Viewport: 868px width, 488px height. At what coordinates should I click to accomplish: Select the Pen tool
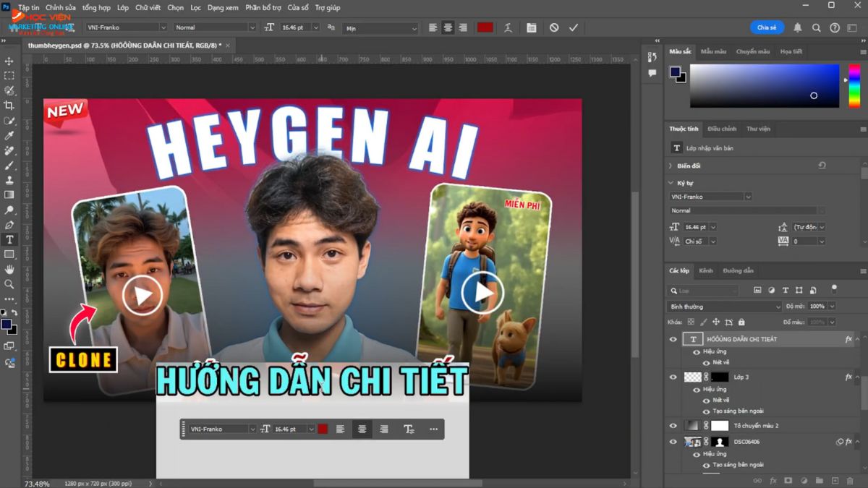(x=9, y=225)
